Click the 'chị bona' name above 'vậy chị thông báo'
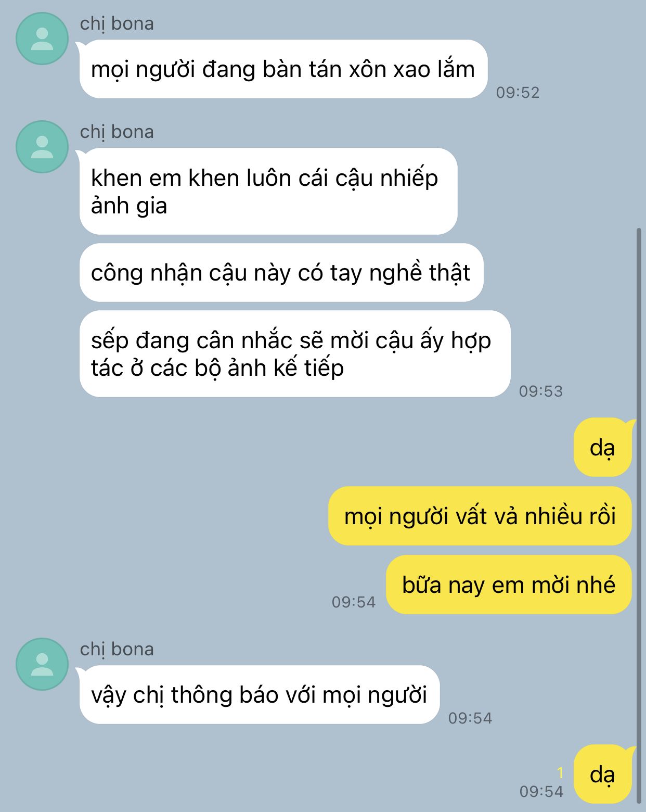The height and width of the screenshot is (812, 646). (117, 650)
